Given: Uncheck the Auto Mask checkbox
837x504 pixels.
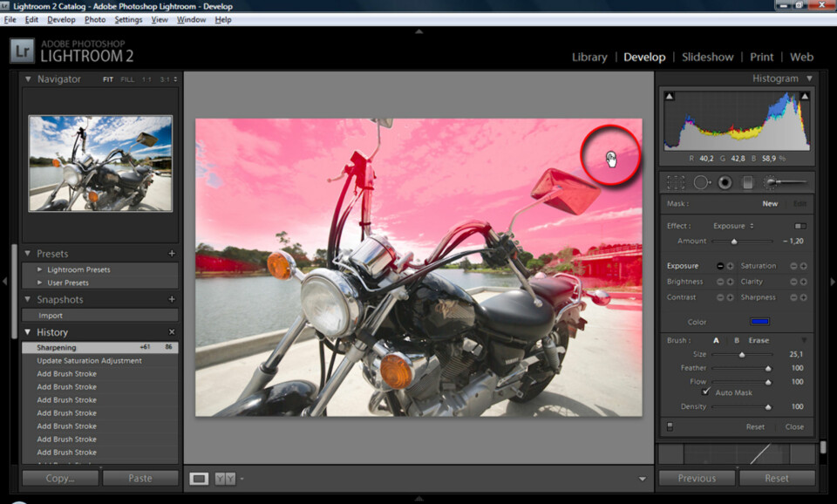Looking at the screenshot, I should (706, 392).
